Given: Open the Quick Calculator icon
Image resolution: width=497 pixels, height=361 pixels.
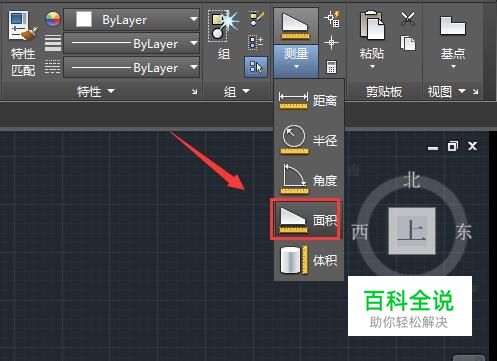Looking at the screenshot, I should (x=331, y=67).
